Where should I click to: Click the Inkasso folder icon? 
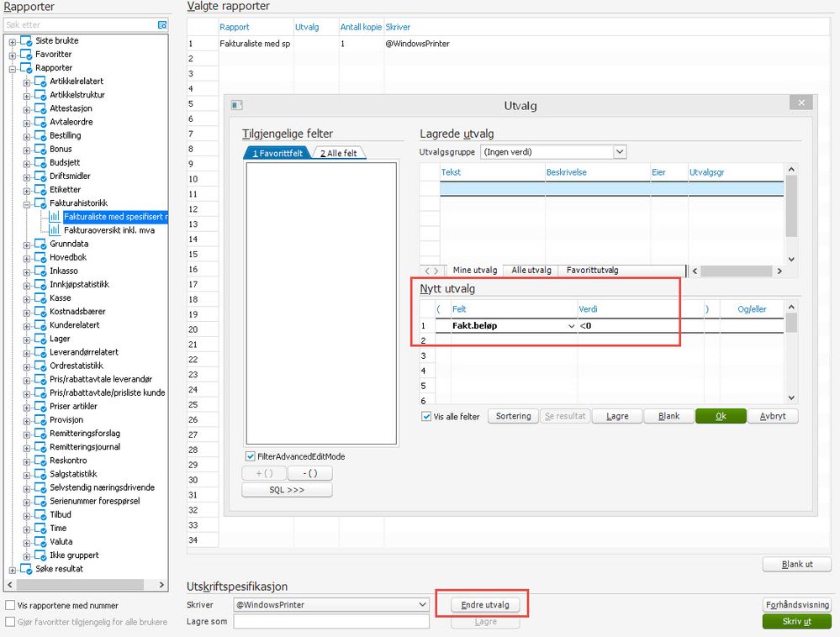click(40, 271)
